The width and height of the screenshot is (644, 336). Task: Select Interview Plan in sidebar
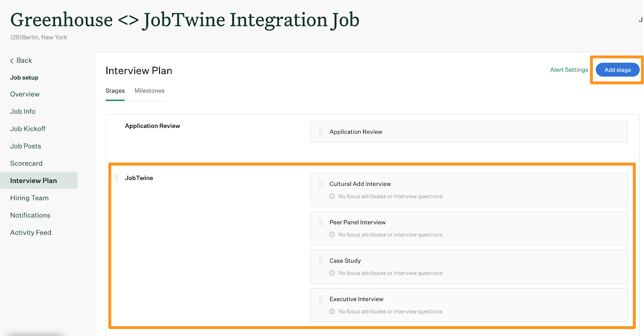[x=39, y=181]
